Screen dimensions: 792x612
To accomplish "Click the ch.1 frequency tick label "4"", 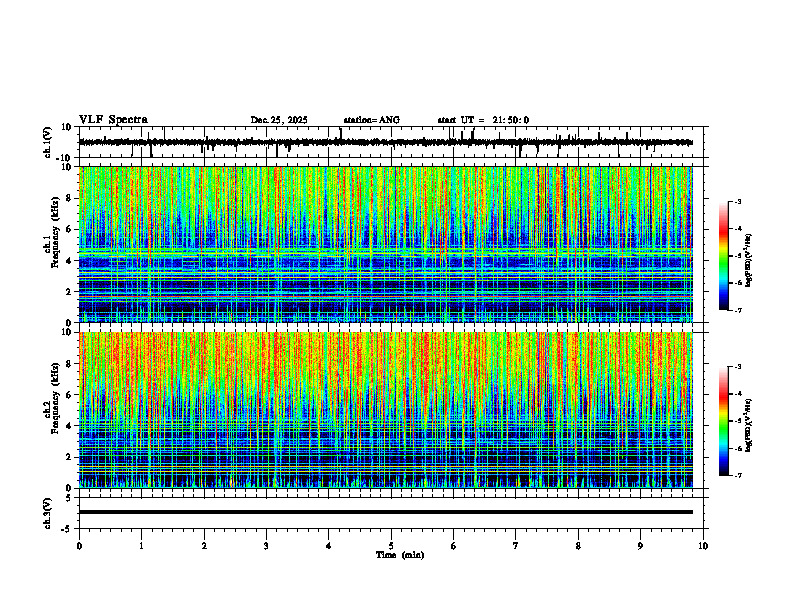I will [70, 261].
